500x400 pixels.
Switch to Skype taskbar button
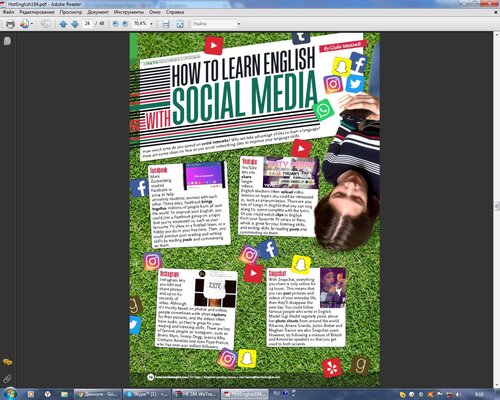[147, 394]
